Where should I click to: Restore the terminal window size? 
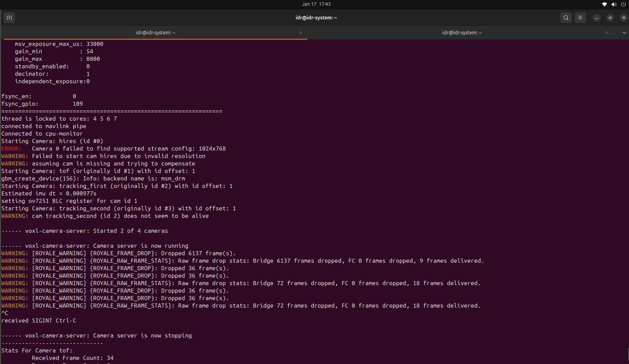click(610, 18)
